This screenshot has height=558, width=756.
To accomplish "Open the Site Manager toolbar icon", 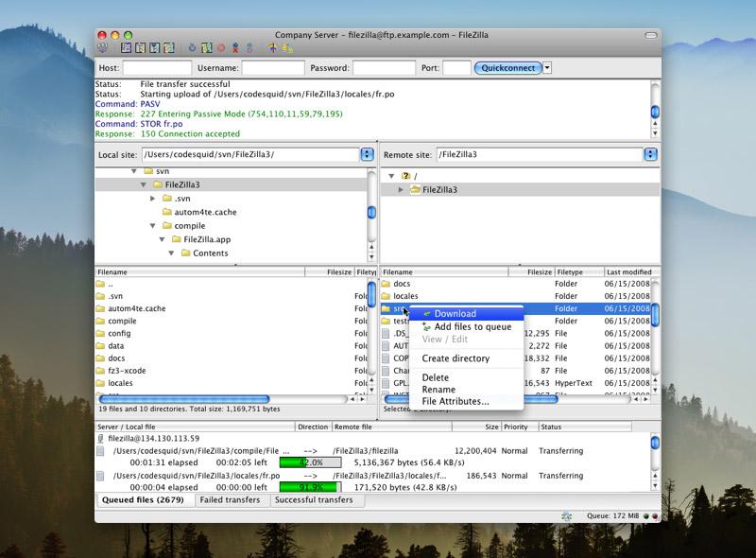I will click(x=102, y=47).
